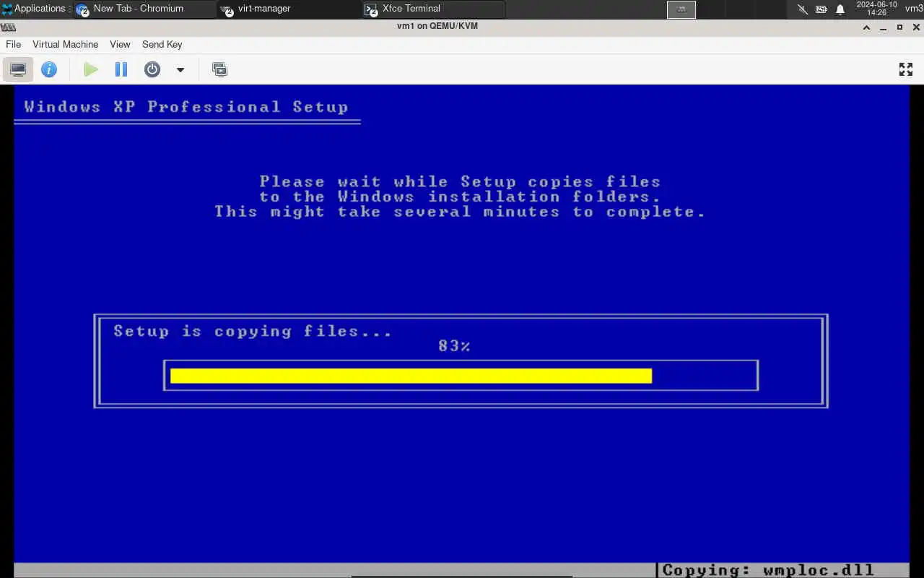924x578 pixels.
Task: Maximize the vm1 window
Action: coord(899,27)
